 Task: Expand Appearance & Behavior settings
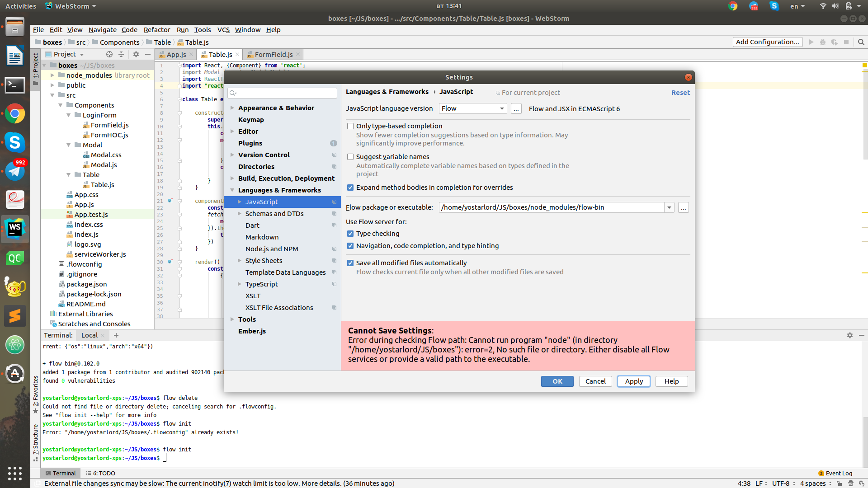tap(232, 108)
